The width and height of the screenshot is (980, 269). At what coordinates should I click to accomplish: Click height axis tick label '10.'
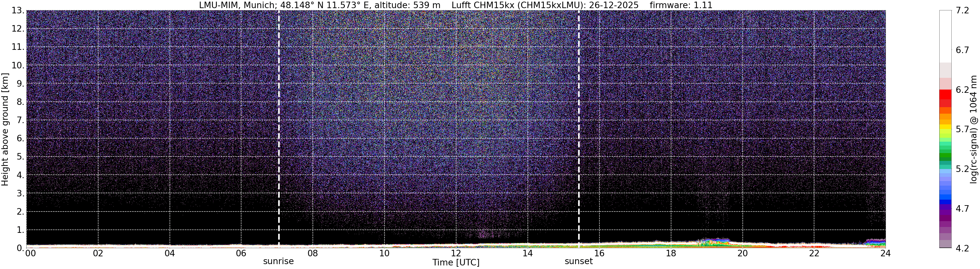pos(18,65)
